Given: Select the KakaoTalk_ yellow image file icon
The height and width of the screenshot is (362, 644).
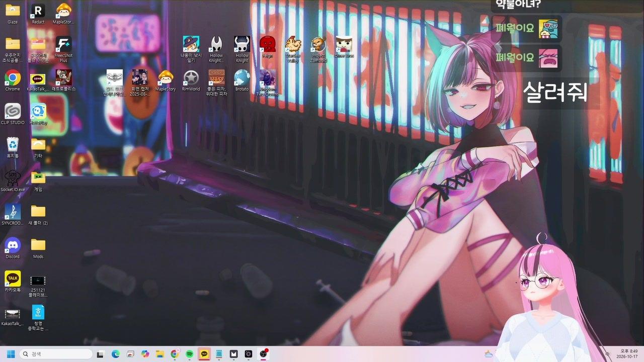Looking at the screenshot, I should (38, 80).
